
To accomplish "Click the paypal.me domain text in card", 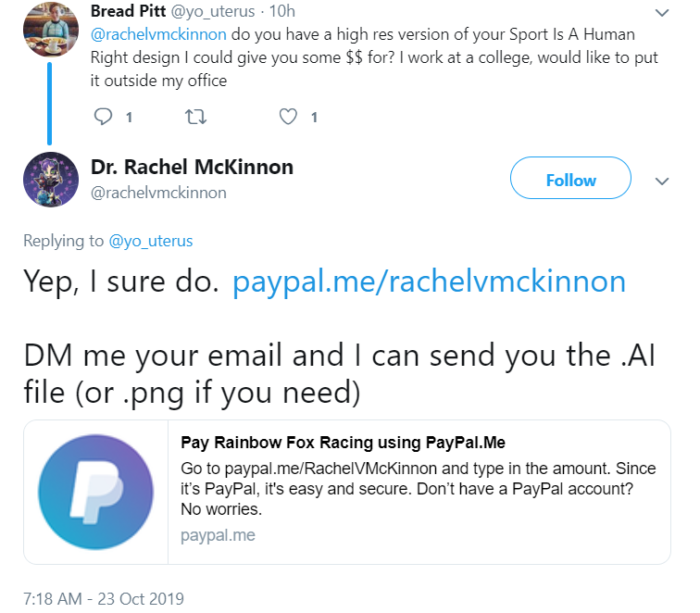I will point(218,535).
